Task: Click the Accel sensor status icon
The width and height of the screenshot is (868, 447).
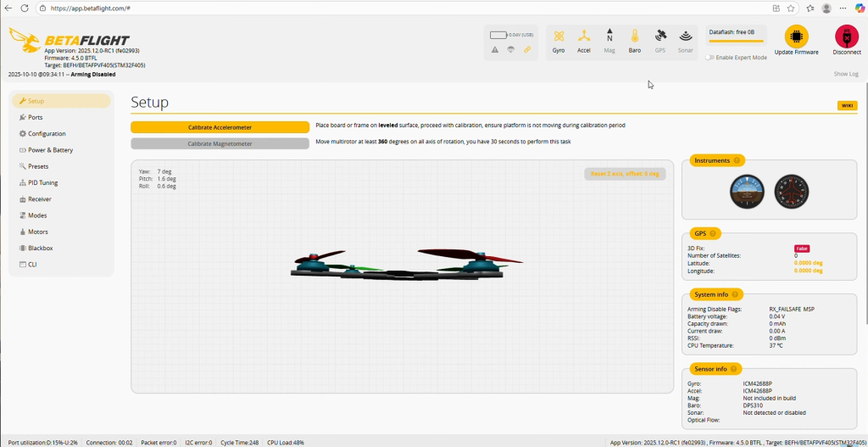Action: tap(584, 36)
